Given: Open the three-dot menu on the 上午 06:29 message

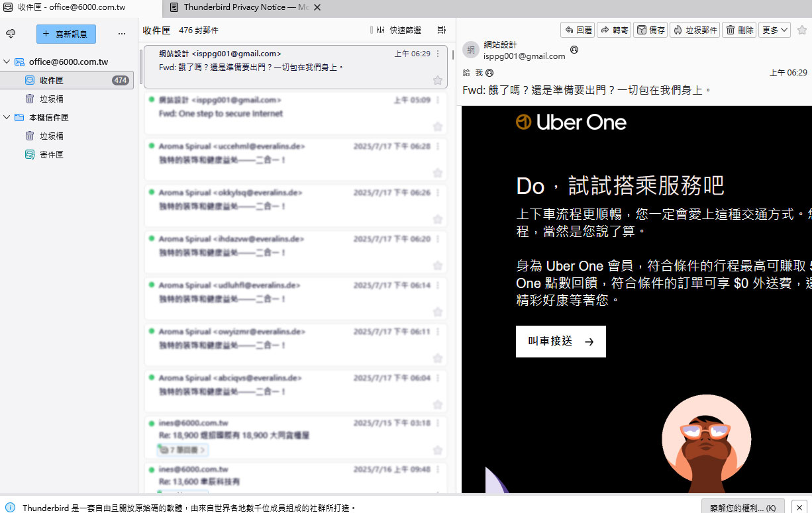Looking at the screenshot, I should [438, 54].
